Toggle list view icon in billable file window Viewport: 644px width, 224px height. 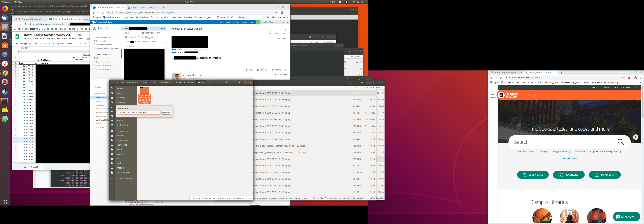(x=233, y=83)
